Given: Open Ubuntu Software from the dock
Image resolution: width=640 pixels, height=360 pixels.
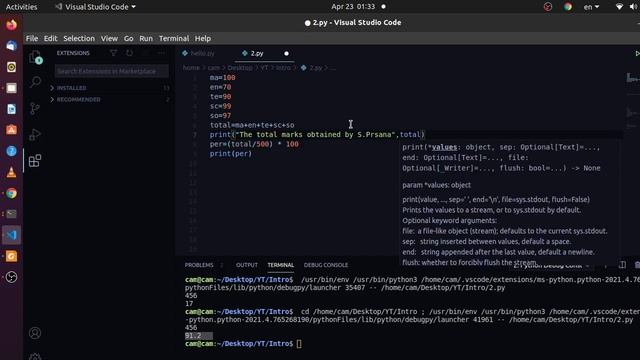Looking at the screenshot, I should (x=11, y=130).
